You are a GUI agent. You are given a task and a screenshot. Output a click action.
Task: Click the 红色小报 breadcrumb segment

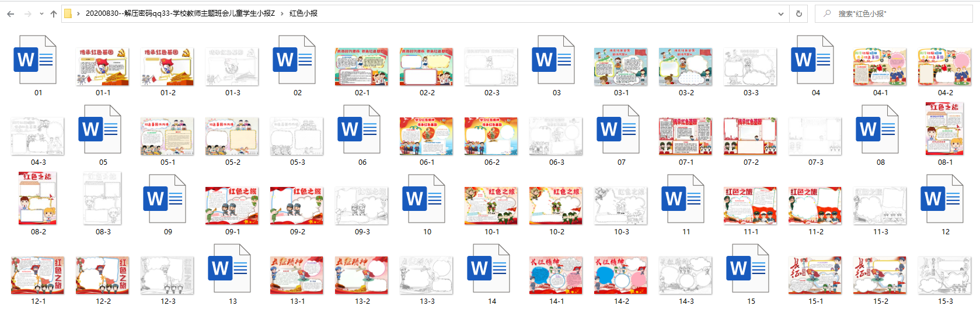tap(304, 13)
